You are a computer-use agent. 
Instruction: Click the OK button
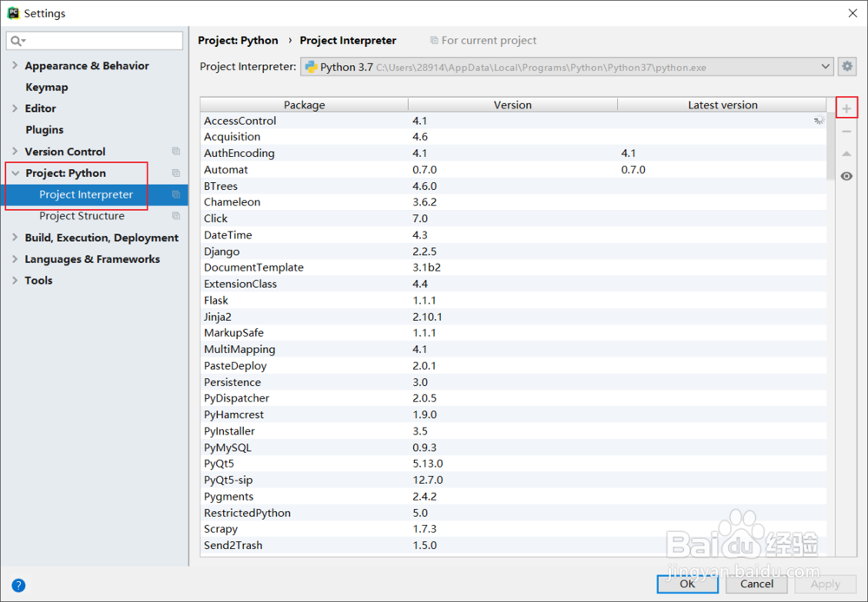[x=687, y=584]
